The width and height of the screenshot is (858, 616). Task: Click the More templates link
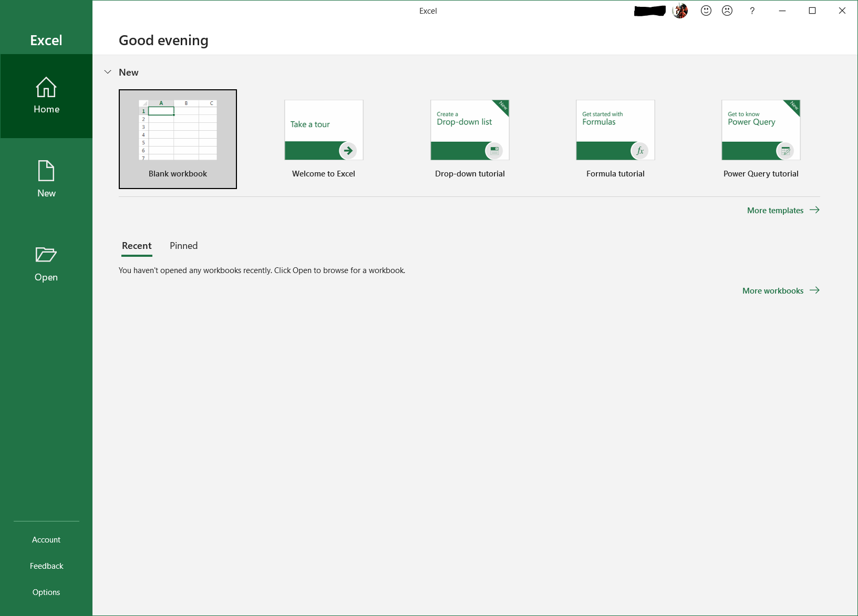coord(783,210)
